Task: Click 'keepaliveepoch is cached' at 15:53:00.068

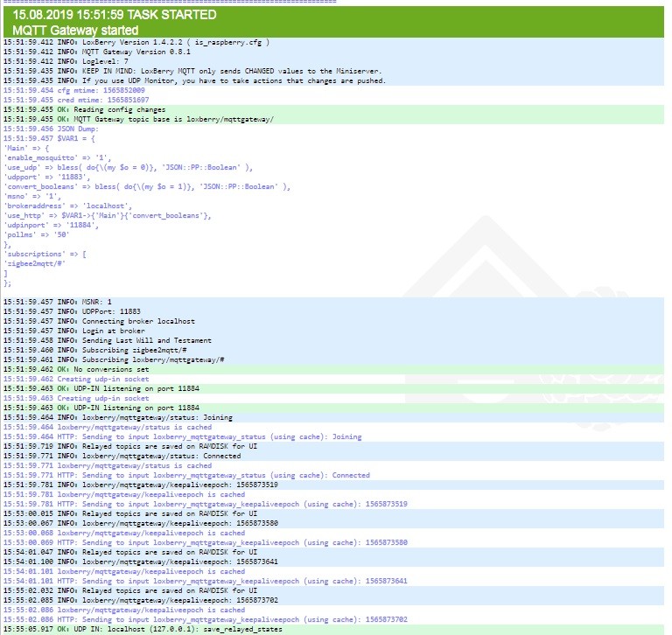Action: pos(124,533)
